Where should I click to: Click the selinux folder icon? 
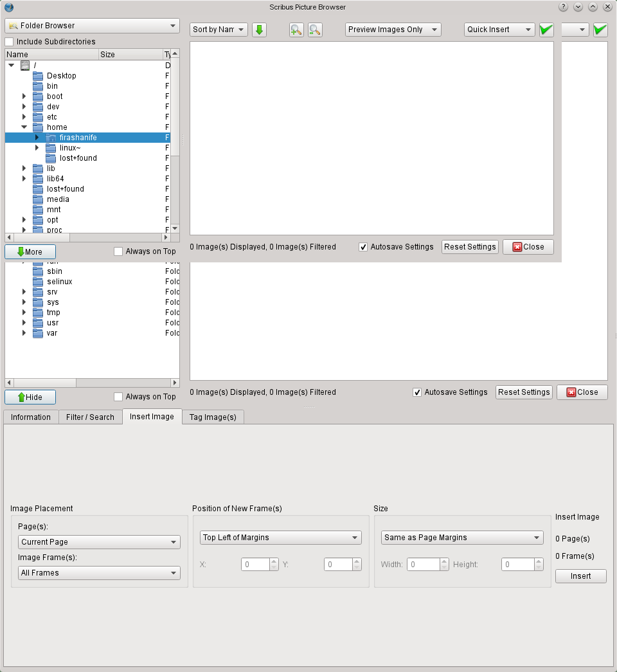(38, 282)
